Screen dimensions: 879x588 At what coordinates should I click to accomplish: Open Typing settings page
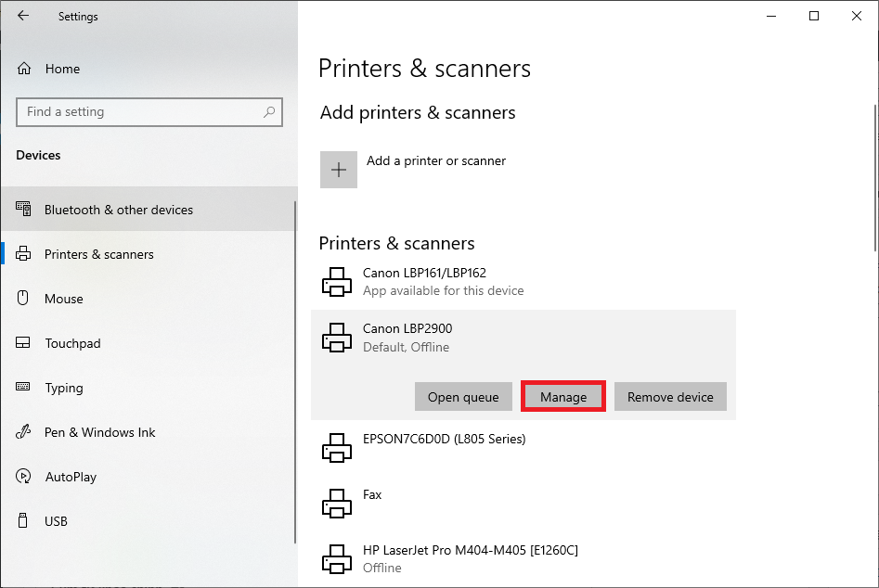tap(64, 388)
